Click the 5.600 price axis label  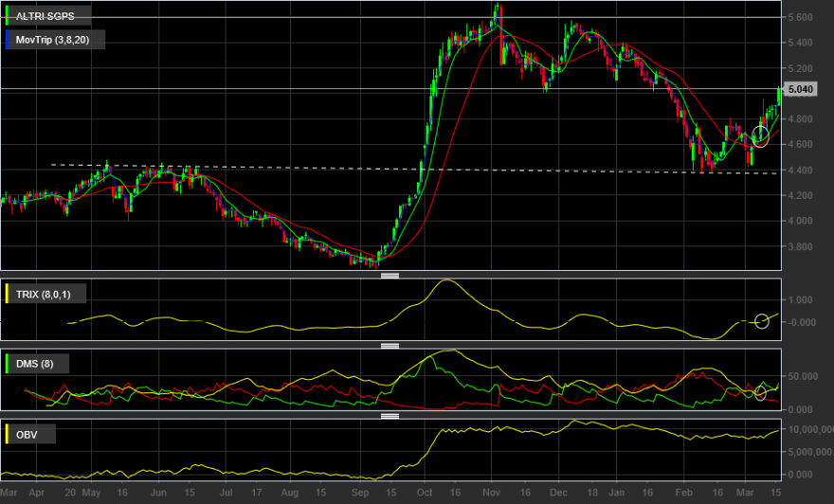(800, 18)
